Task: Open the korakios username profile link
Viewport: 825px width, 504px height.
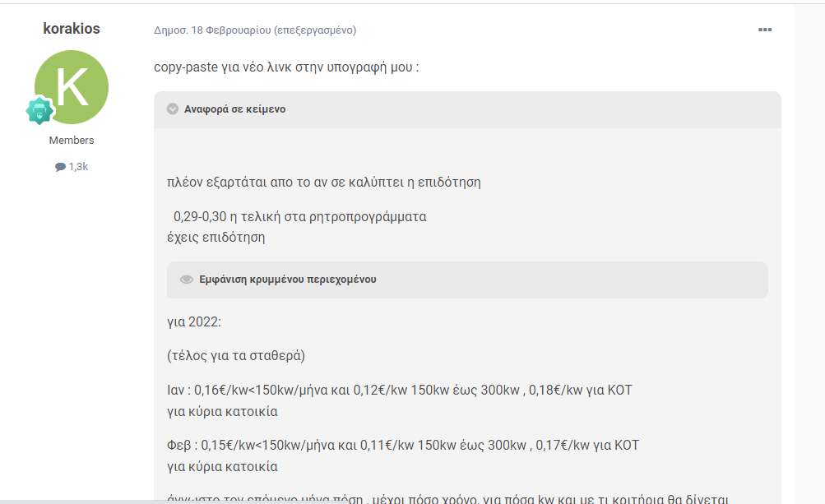Action: (x=72, y=29)
